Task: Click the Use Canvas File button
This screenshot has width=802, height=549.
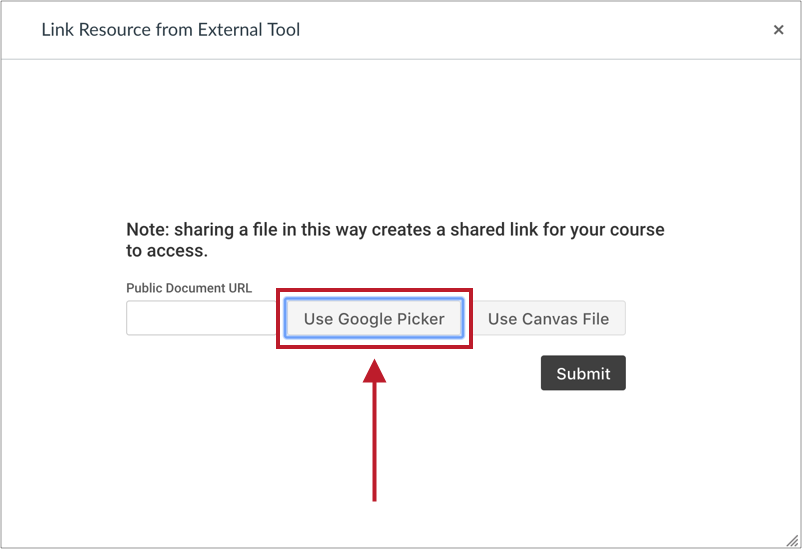Action: click(x=548, y=318)
